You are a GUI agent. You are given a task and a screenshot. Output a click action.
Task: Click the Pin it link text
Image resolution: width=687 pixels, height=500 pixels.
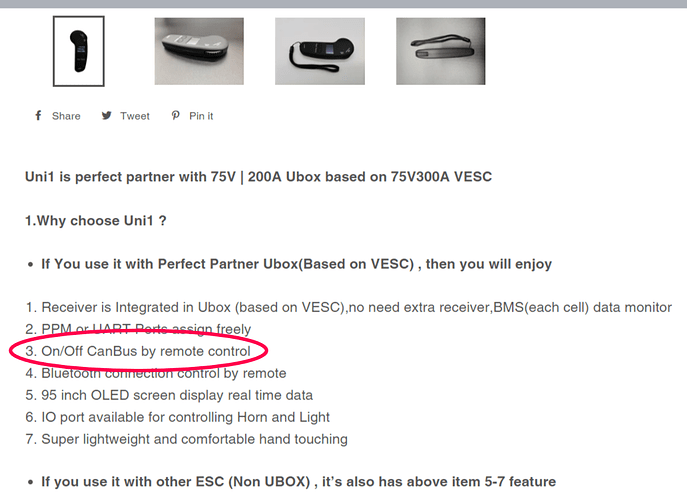coord(201,116)
